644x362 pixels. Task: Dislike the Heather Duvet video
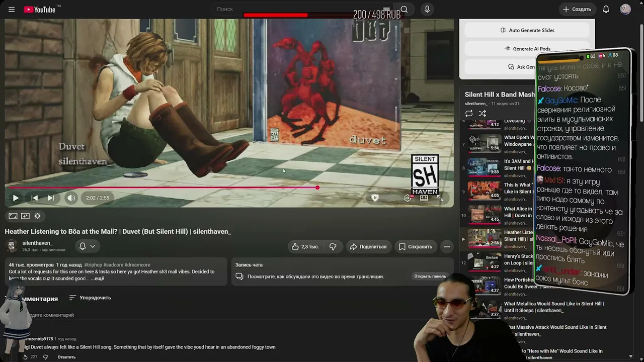pos(333,246)
